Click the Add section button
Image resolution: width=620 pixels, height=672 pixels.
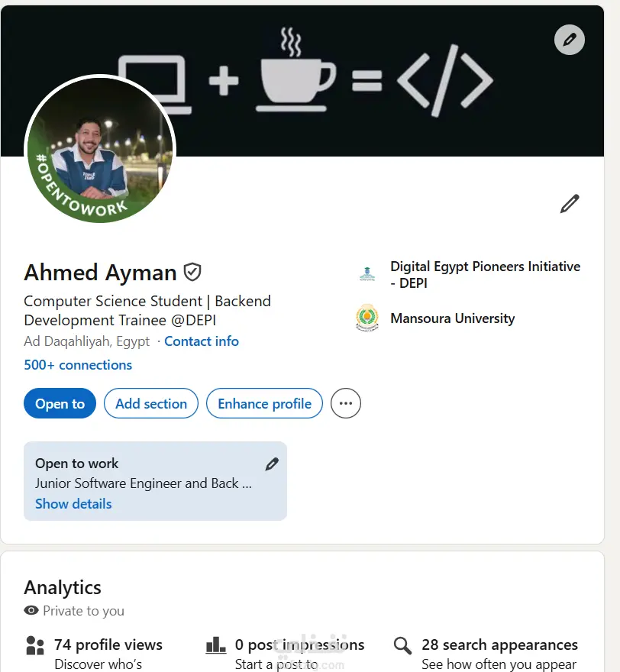coord(151,404)
